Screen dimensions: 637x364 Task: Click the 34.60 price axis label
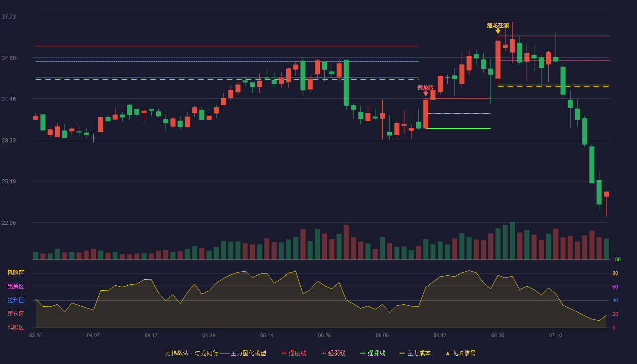[x=9, y=58]
